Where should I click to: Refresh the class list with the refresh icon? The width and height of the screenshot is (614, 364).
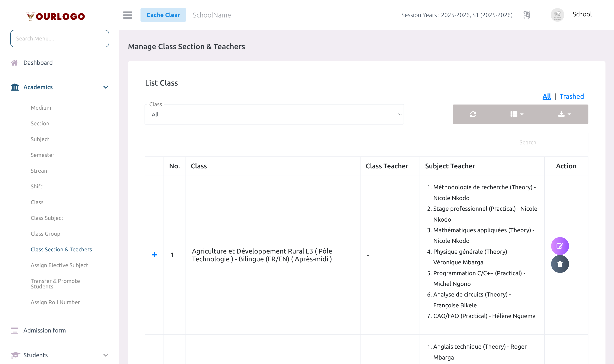(473, 114)
